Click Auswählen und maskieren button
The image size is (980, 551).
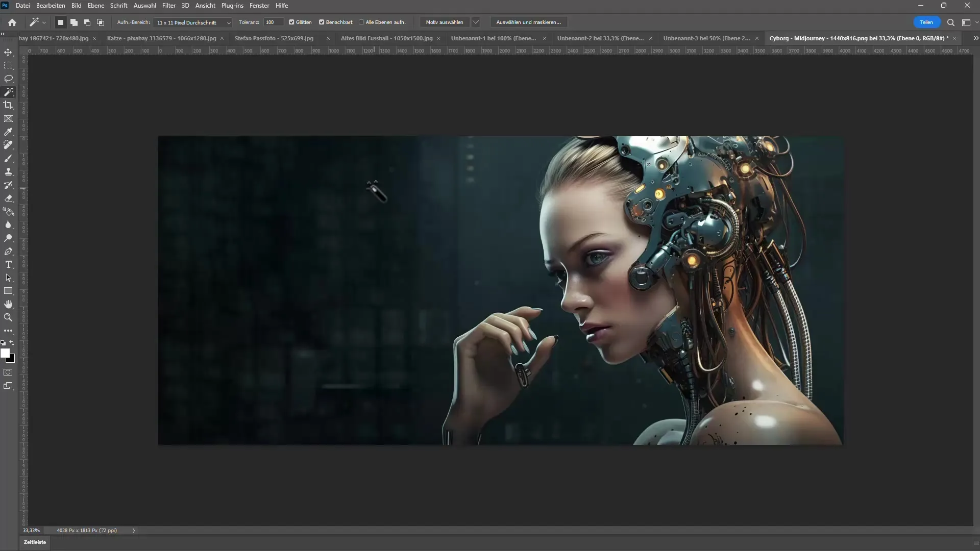coord(528,22)
